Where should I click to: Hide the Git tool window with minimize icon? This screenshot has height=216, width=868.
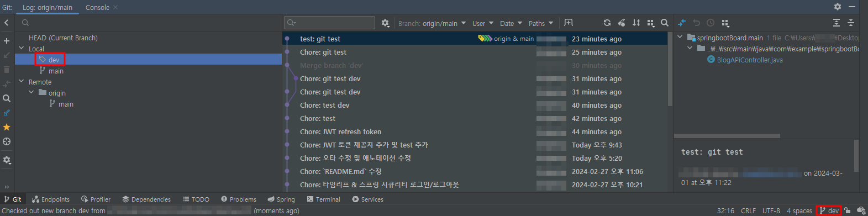[x=853, y=7]
